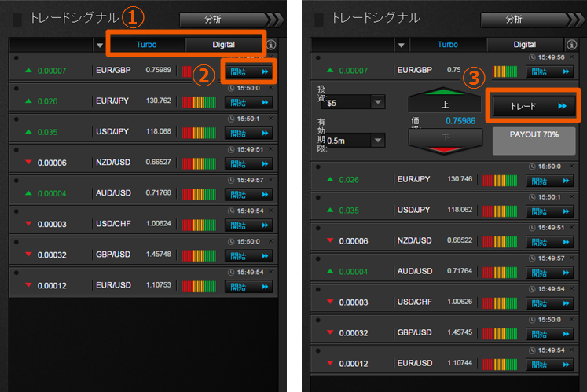The image size is (587, 392).
Task: Close the EUR/GBP signal row in right panel
Action: coord(571,57)
